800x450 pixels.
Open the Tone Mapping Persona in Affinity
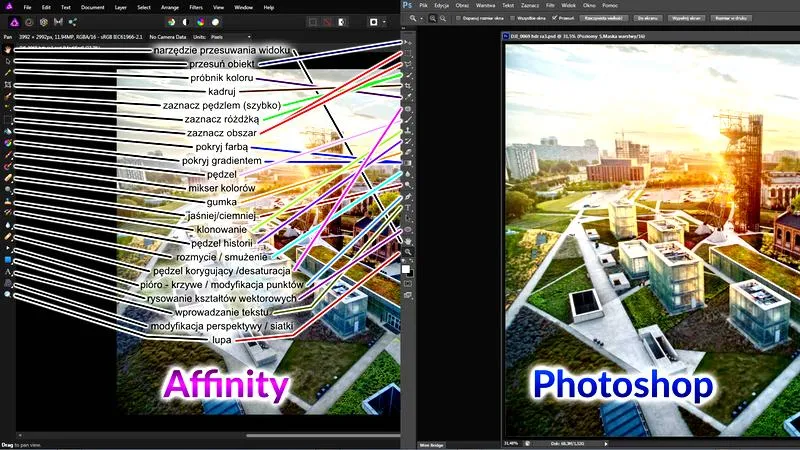click(x=58, y=22)
